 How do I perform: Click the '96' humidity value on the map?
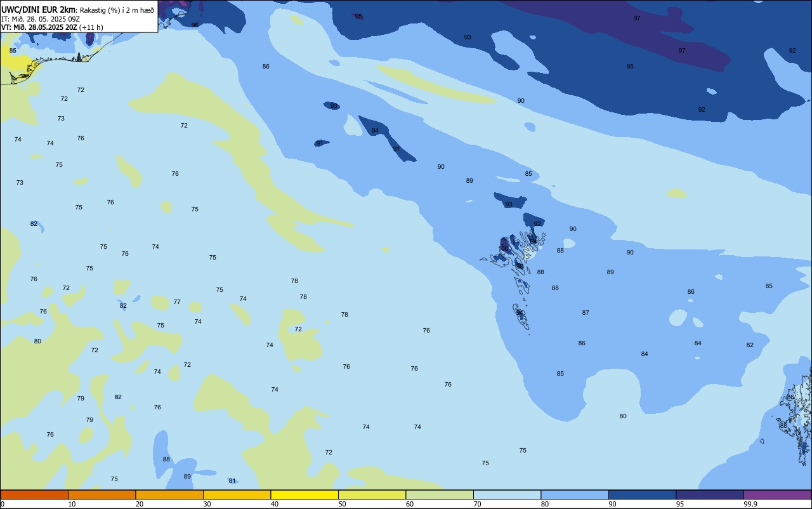[195, 25]
